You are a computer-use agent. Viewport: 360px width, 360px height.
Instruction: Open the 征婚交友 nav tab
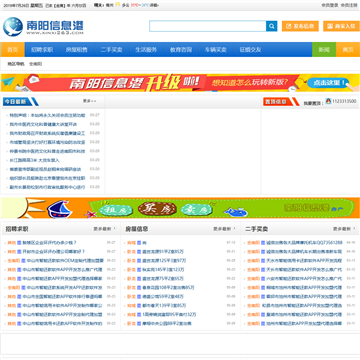tap(250, 50)
